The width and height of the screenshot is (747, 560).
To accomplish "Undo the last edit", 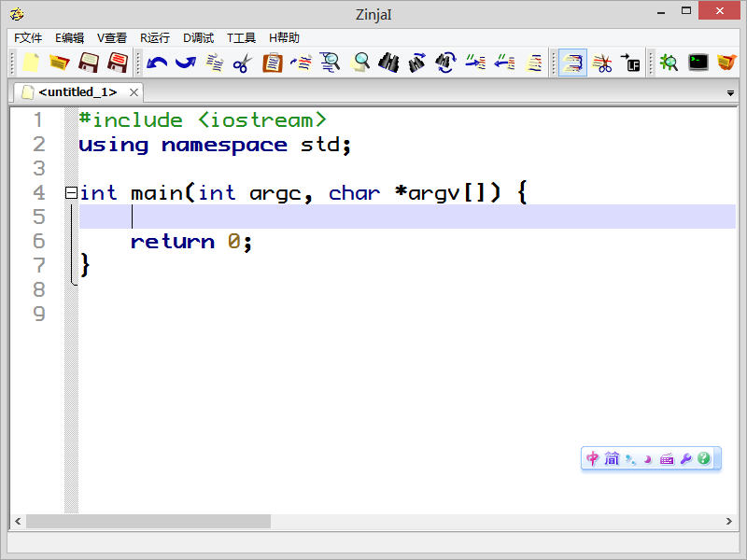I will coord(157,63).
